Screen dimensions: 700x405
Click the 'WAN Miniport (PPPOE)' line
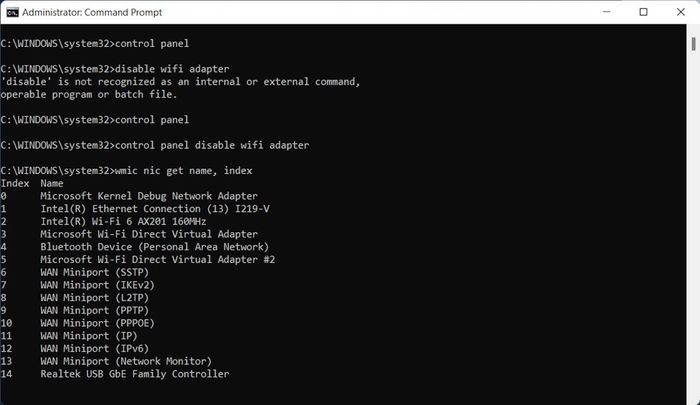tap(97, 323)
